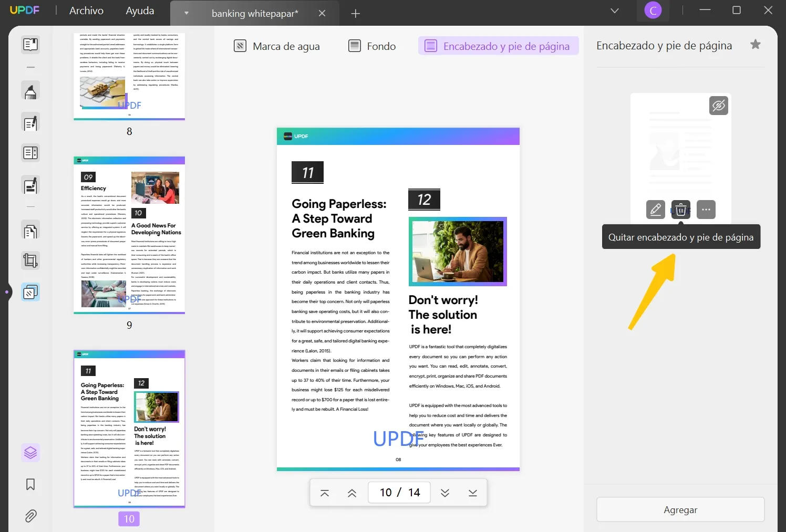Select the Page tools icon in sidebar
Image resolution: width=786 pixels, height=532 pixels.
[30, 291]
